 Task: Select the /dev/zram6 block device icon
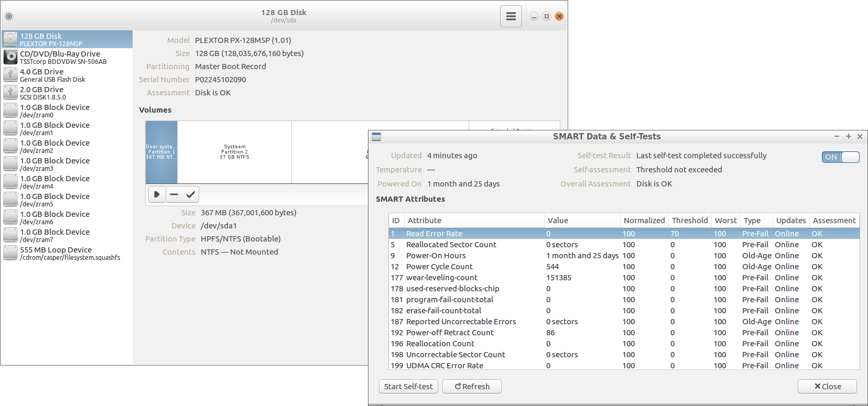[x=10, y=217]
